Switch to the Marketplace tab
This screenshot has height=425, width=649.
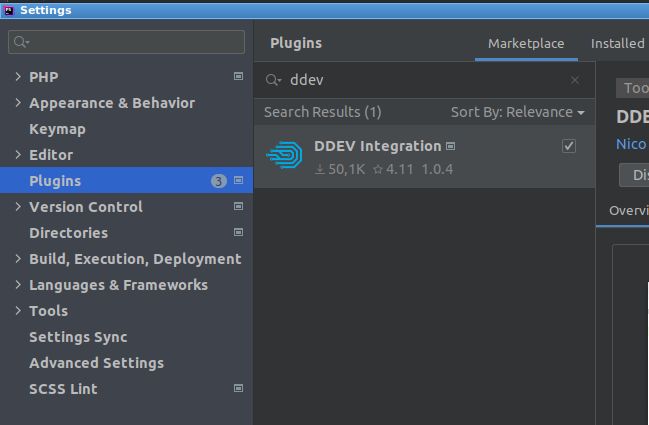coord(526,43)
